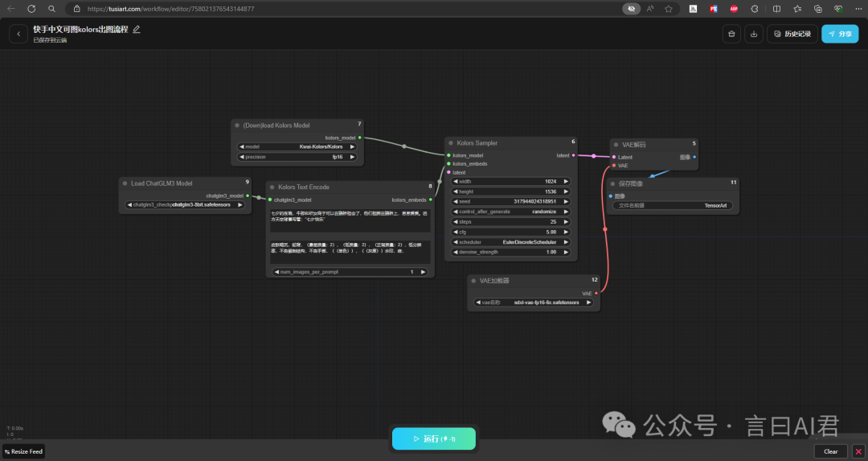Collapse the VAE解码 node via its dot

click(x=616, y=145)
